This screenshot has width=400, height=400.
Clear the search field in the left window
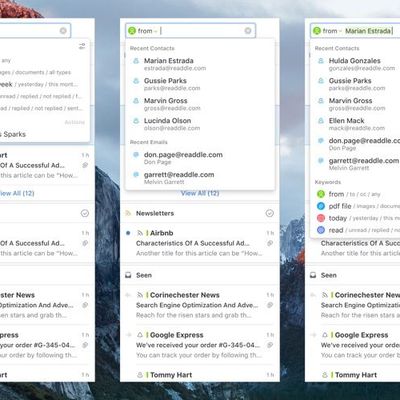pos(63,31)
